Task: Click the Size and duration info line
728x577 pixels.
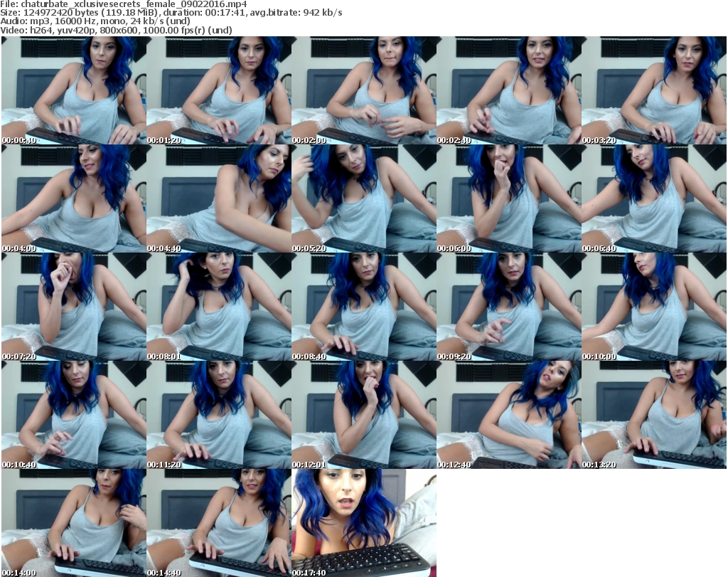Action: tap(171, 13)
